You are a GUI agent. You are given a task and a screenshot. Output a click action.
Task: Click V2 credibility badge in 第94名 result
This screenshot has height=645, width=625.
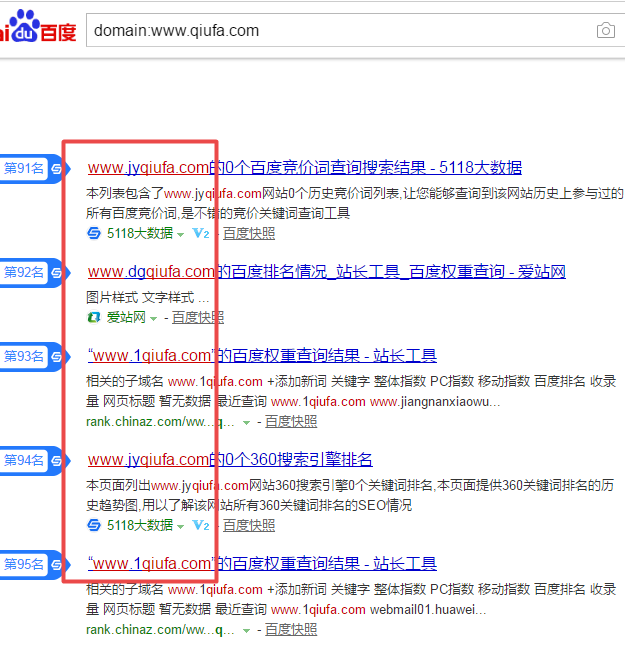201,526
